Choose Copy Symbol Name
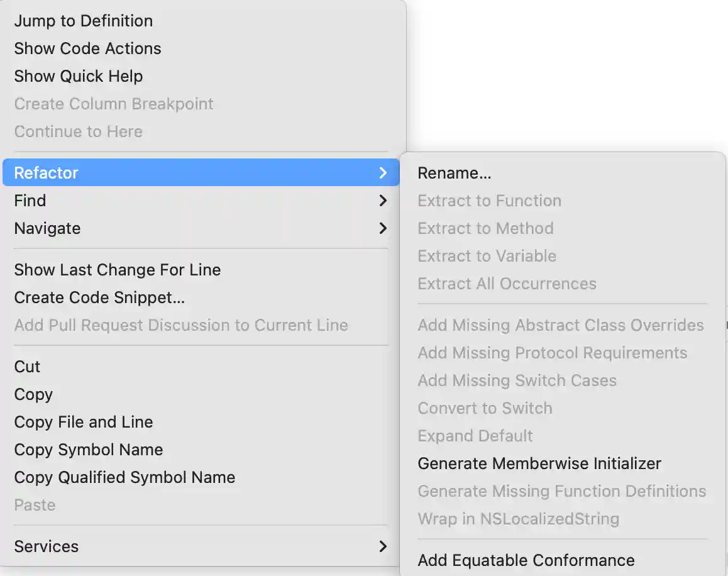The height and width of the screenshot is (576, 728). [88, 450]
